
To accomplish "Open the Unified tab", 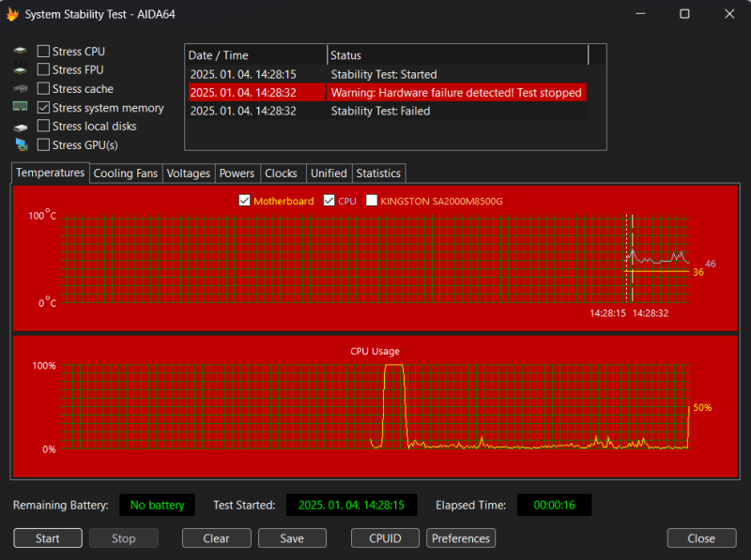I will [329, 174].
